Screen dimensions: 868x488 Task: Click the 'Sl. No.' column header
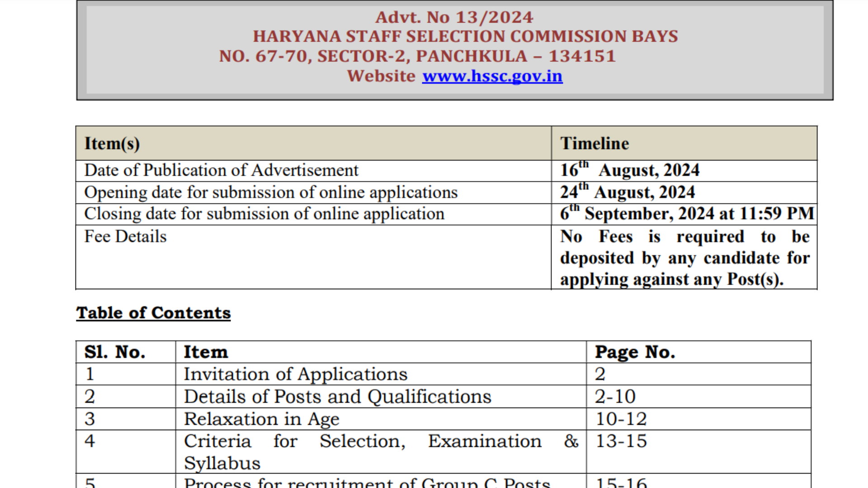115,352
